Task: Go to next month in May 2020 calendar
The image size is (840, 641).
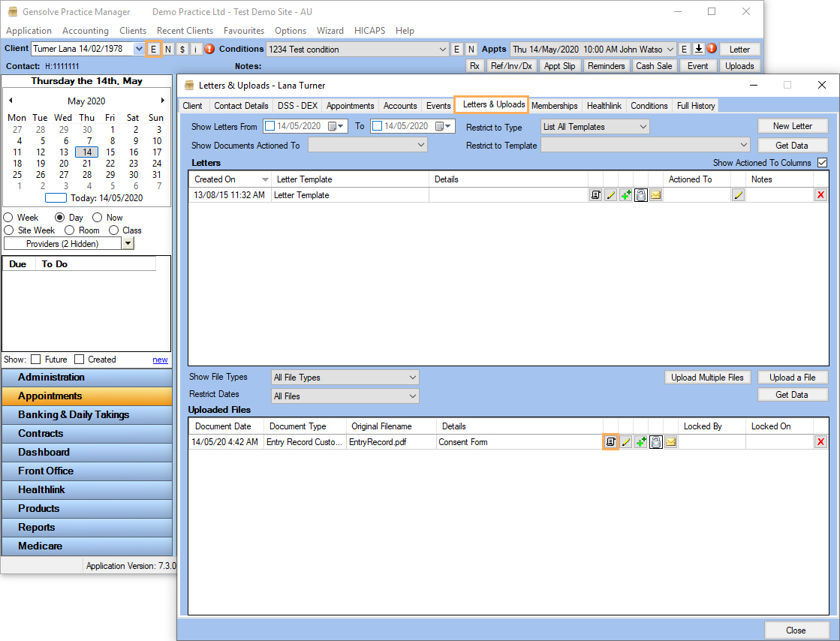Action: pos(163,101)
